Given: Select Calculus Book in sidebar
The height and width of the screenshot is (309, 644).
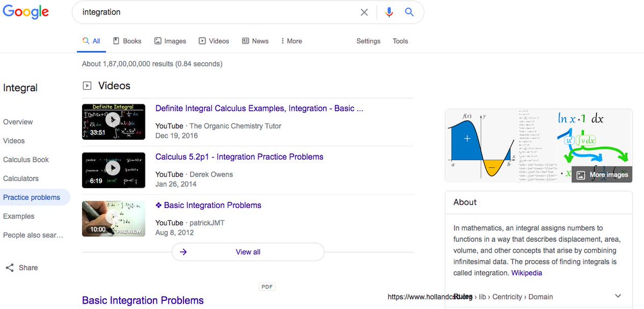Looking at the screenshot, I should [26, 160].
